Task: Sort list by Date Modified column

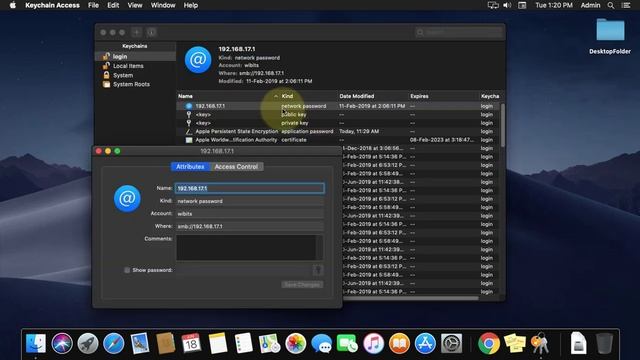Action: [x=373, y=96]
